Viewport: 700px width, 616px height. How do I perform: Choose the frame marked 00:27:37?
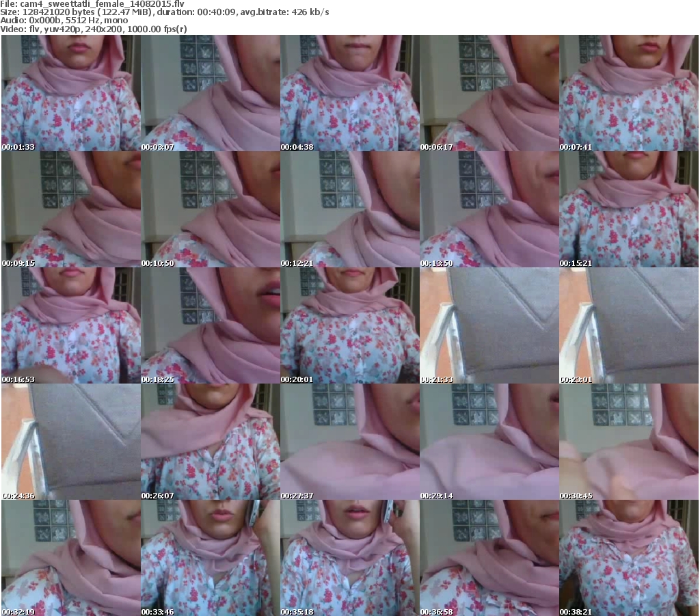pyautogui.click(x=349, y=442)
